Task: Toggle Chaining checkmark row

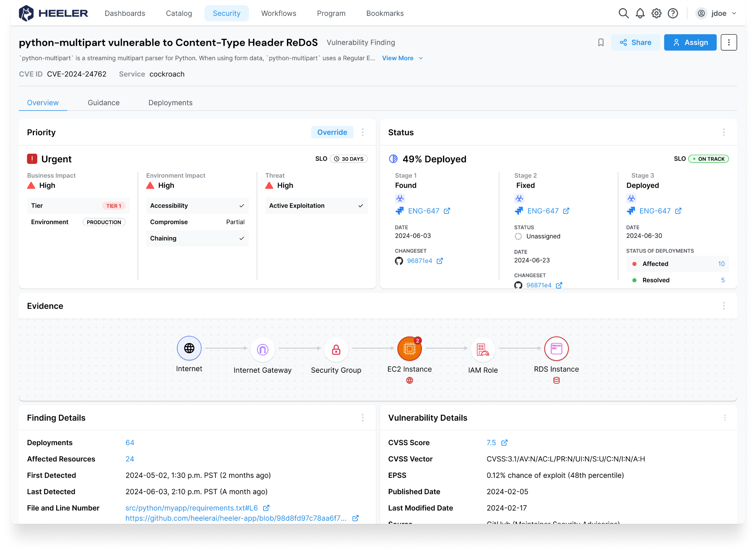Action: [x=197, y=238]
